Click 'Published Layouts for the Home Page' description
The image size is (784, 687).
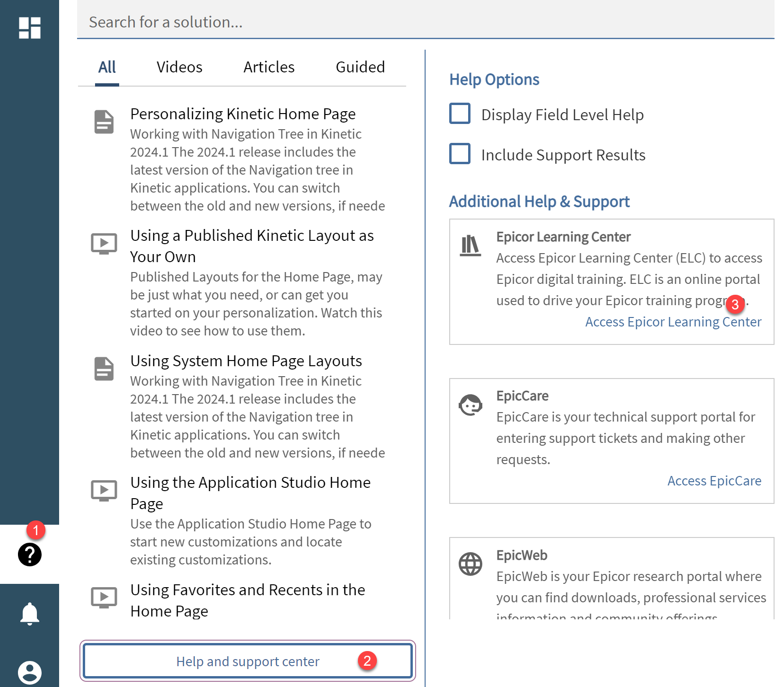pyautogui.click(x=256, y=304)
